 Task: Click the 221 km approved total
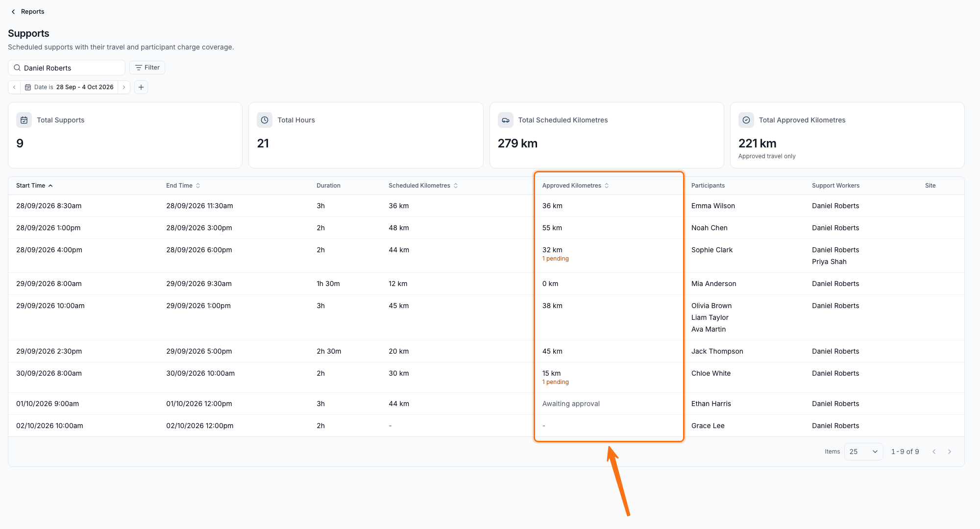[x=757, y=144]
